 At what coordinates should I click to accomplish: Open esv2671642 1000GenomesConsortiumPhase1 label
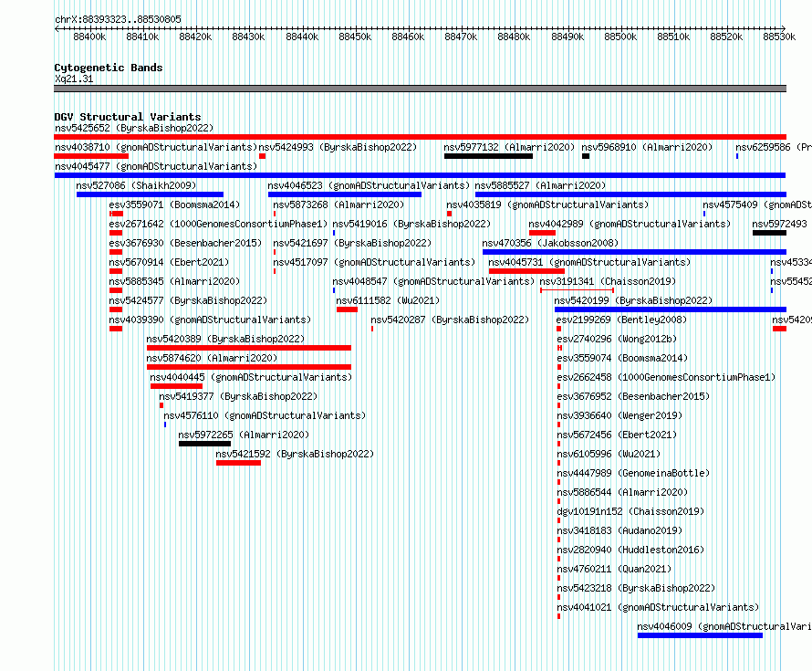click(219, 224)
